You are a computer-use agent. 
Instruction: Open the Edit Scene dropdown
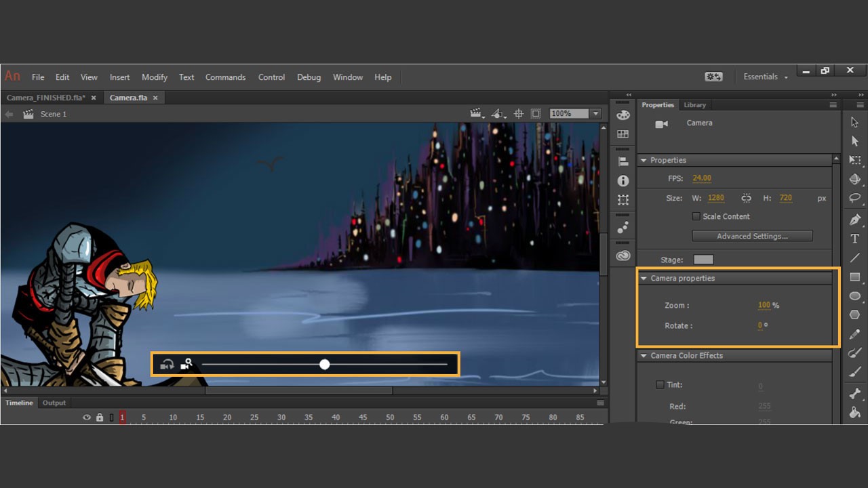pyautogui.click(x=478, y=114)
